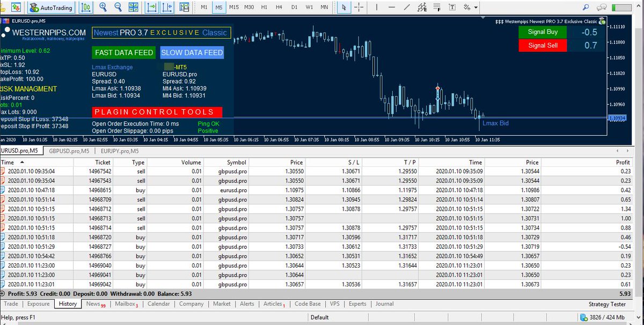Select history row ticket 14968615
Image resolution: width=644 pixels, height=325 pixels.
point(316,190)
